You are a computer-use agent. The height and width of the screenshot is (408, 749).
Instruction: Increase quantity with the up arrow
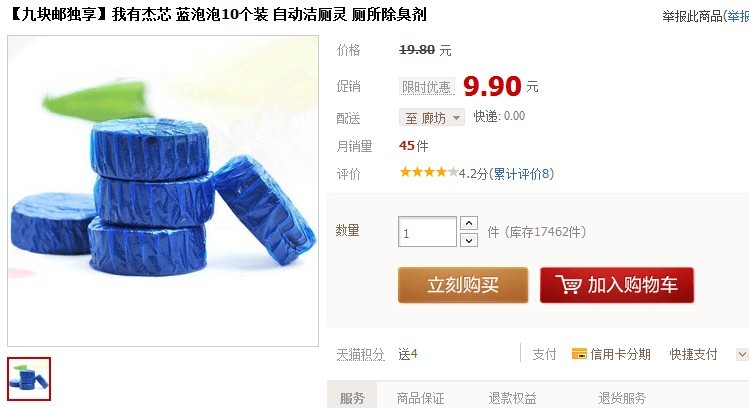(469, 223)
